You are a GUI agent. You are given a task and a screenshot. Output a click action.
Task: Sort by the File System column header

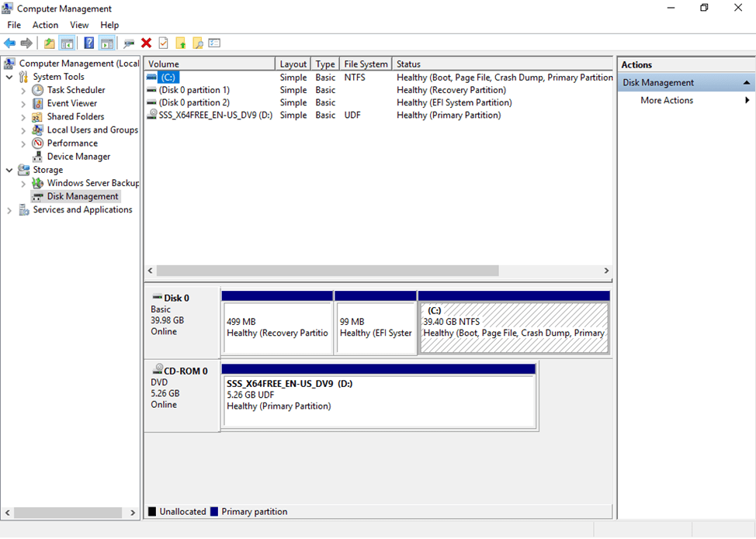366,64
